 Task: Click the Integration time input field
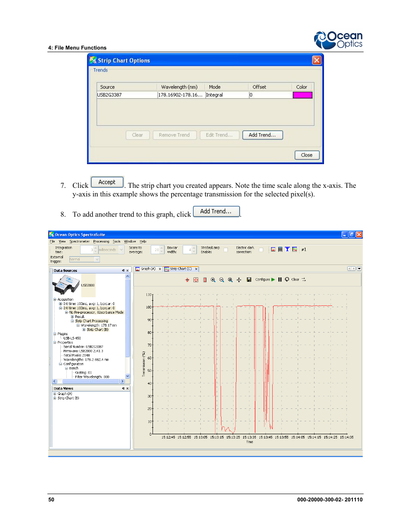pos(87,250)
